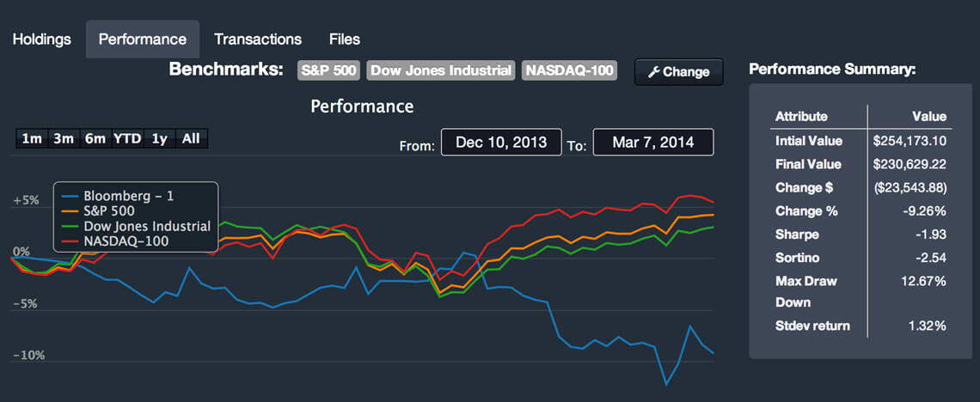Set chart range to 1m
Viewport: 980px width, 402px height.
pyautogui.click(x=32, y=139)
